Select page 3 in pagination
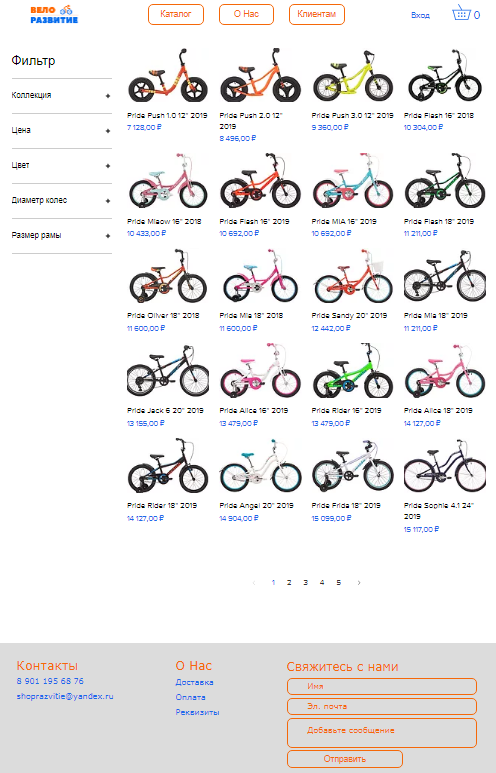496x773 pixels. pyautogui.click(x=306, y=583)
